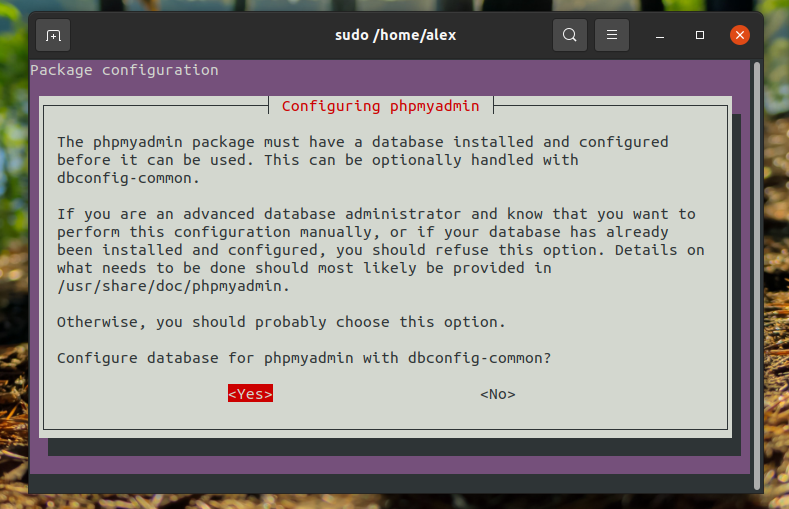Image resolution: width=789 pixels, height=509 pixels.
Task: Close the terminal window
Action: [x=740, y=35]
